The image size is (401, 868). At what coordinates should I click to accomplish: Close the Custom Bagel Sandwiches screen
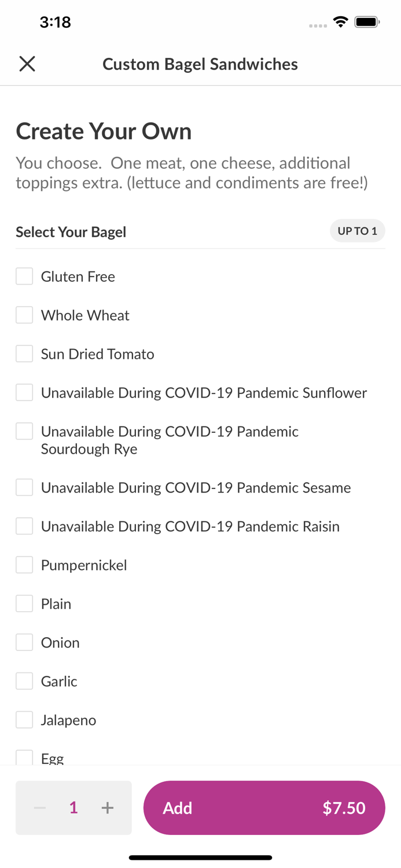coord(27,64)
